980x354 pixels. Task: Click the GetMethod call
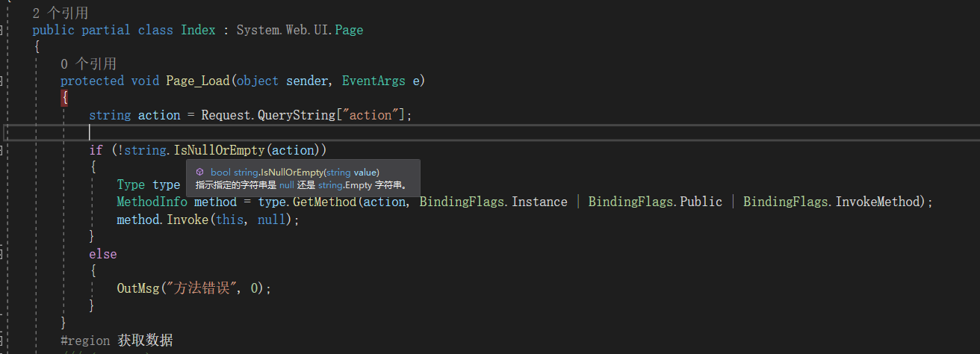(x=329, y=202)
